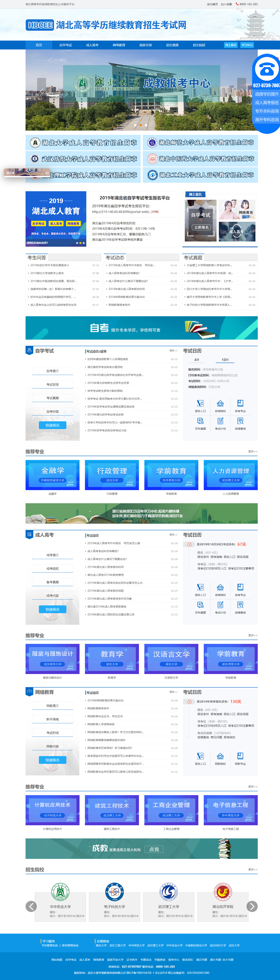Switch to the 4月 exam calendar tab
Image resolution: width=280 pixels, height=980 pixels.
click(197, 360)
